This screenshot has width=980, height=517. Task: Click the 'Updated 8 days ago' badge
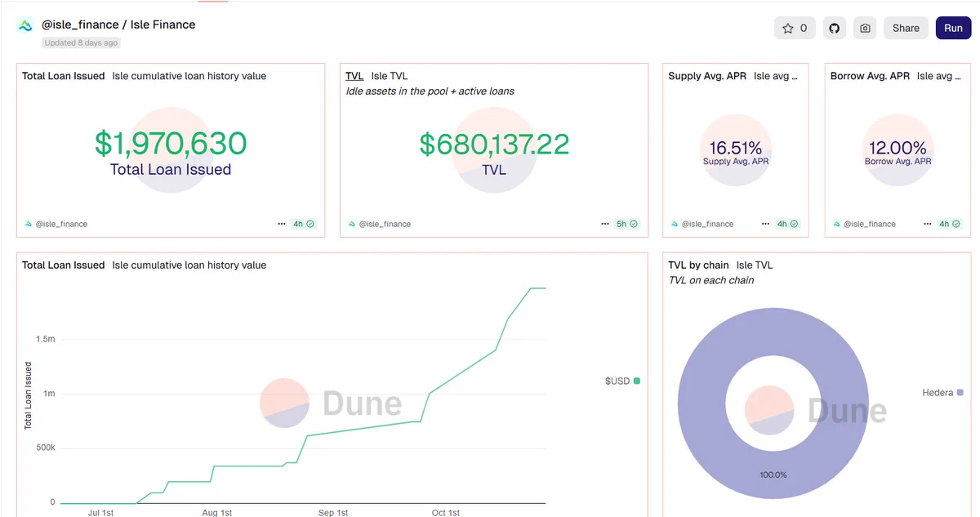pyautogui.click(x=81, y=42)
